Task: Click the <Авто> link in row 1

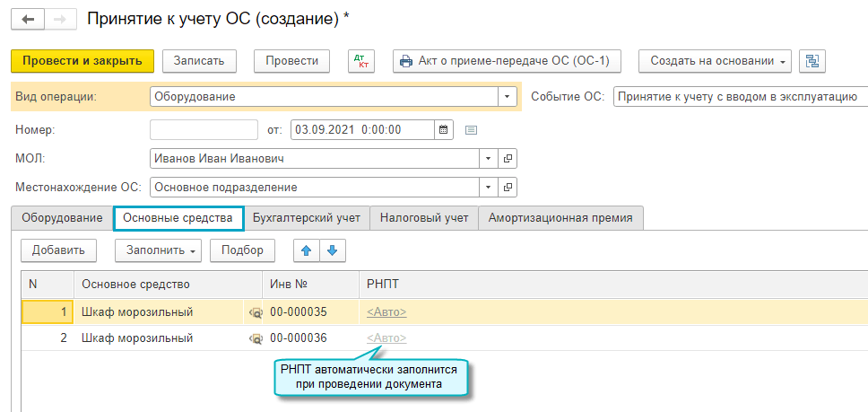Action: [x=386, y=311]
